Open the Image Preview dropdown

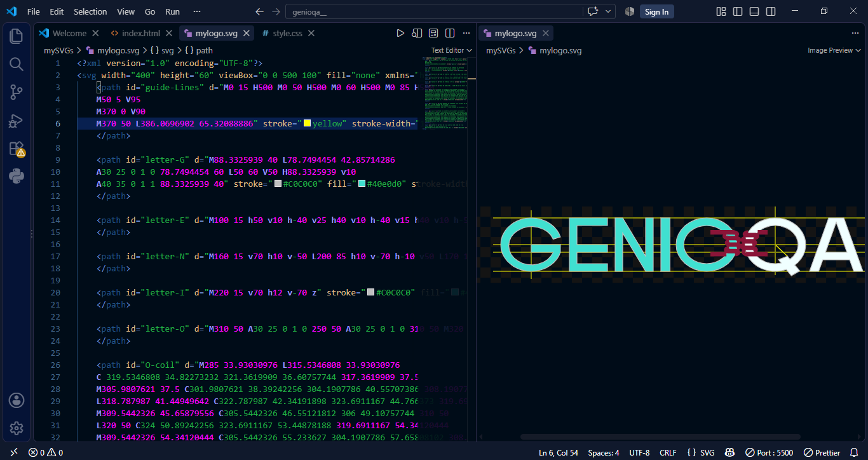(x=834, y=50)
